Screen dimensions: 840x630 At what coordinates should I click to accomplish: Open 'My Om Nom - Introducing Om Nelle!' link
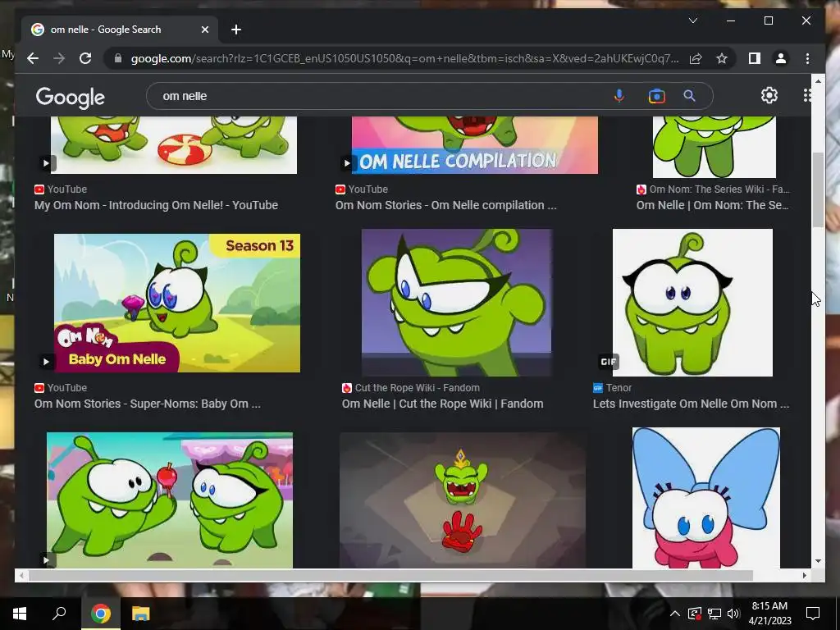pos(156,205)
